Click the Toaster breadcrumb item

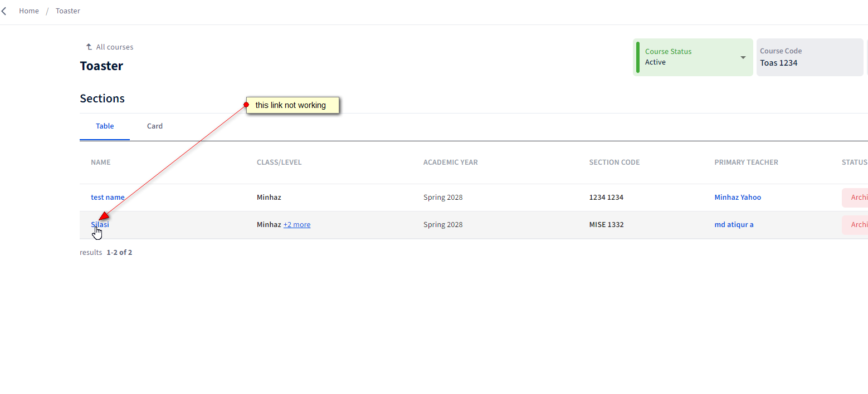point(68,11)
